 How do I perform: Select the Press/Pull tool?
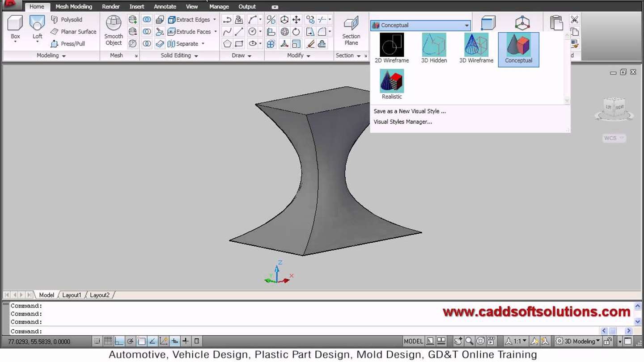click(68, 44)
